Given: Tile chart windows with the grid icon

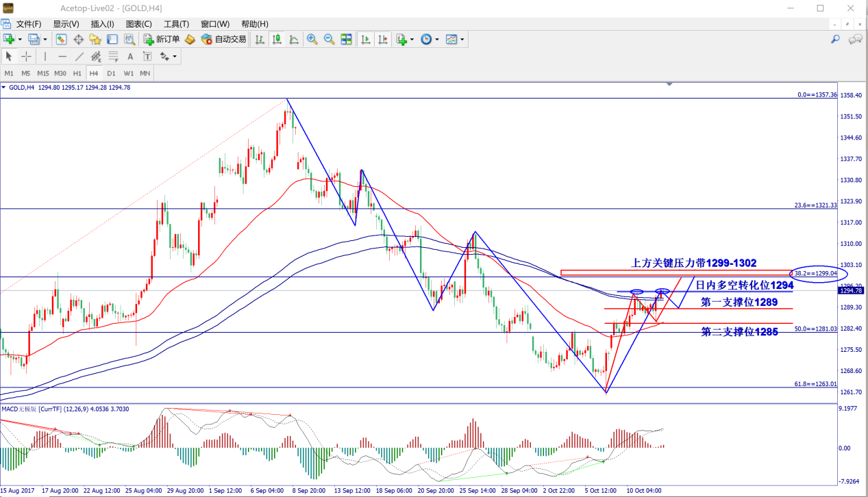Looking at the screenshot, I should [x=347, y=40].
